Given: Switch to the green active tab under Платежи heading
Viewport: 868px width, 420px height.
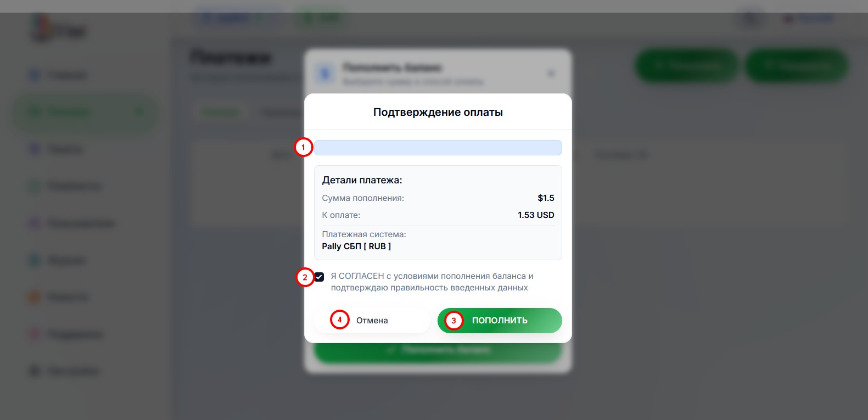Looking at the screenshot, I should (220, 113).
